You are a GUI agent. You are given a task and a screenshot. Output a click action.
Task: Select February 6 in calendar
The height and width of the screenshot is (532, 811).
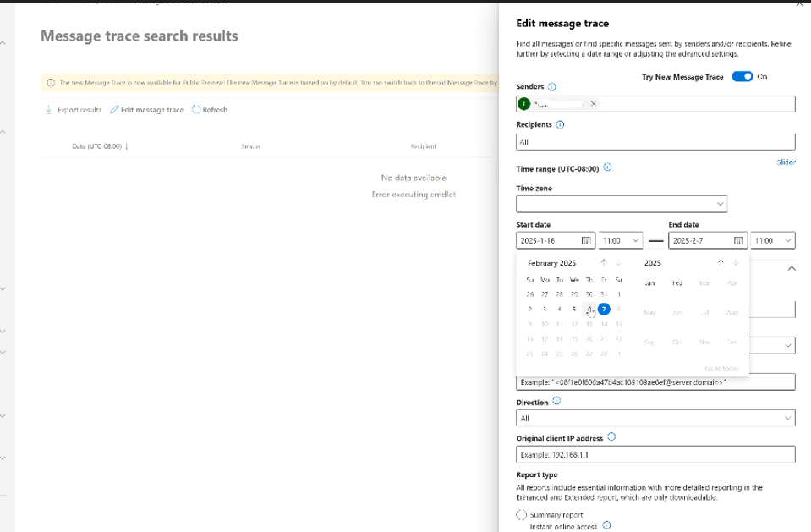point(589,310)
